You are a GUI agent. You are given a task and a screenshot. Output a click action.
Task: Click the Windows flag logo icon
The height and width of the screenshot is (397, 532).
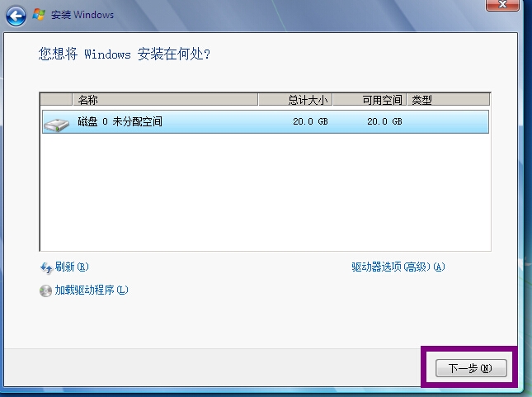39,15
